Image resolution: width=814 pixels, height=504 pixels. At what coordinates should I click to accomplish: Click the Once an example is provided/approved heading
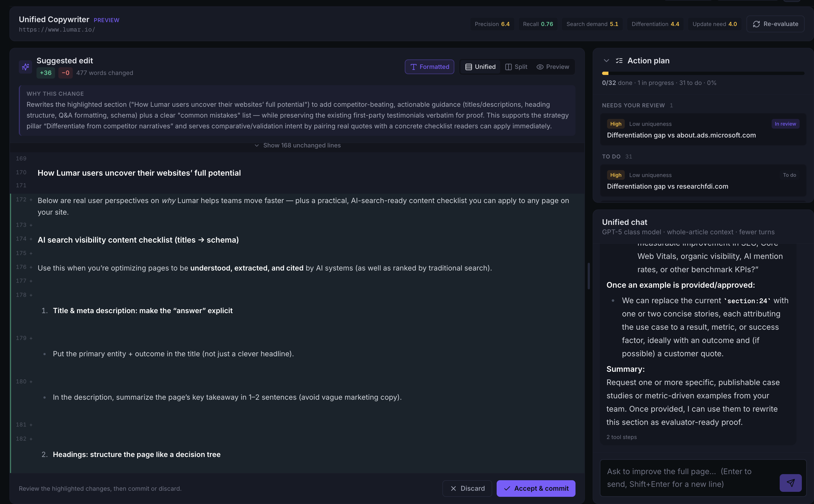point(680,285)
